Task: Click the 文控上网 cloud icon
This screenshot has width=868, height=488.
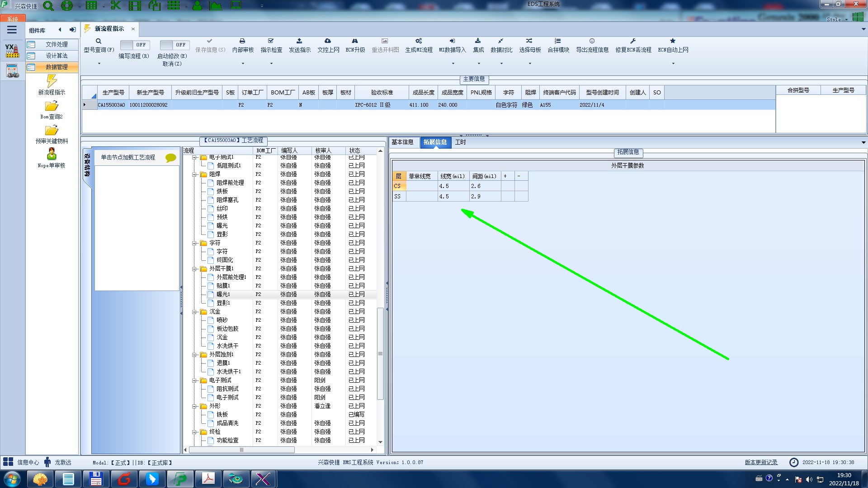Action: [x=328, y=41]
